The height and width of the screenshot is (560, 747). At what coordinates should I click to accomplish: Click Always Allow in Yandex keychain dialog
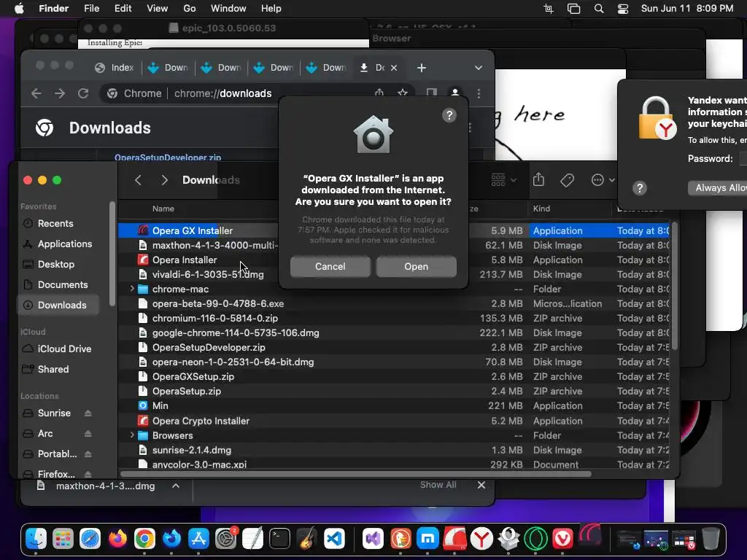click(718, 187)
